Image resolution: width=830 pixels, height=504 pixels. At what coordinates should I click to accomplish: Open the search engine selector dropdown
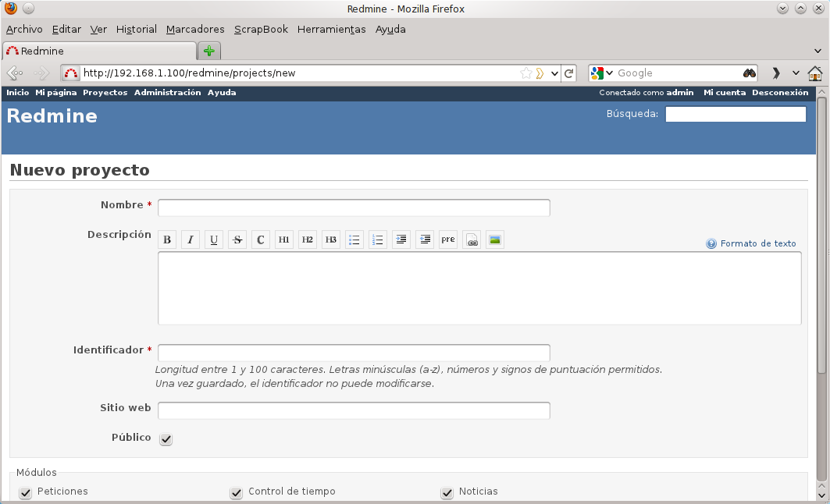[x=609, y=73]
